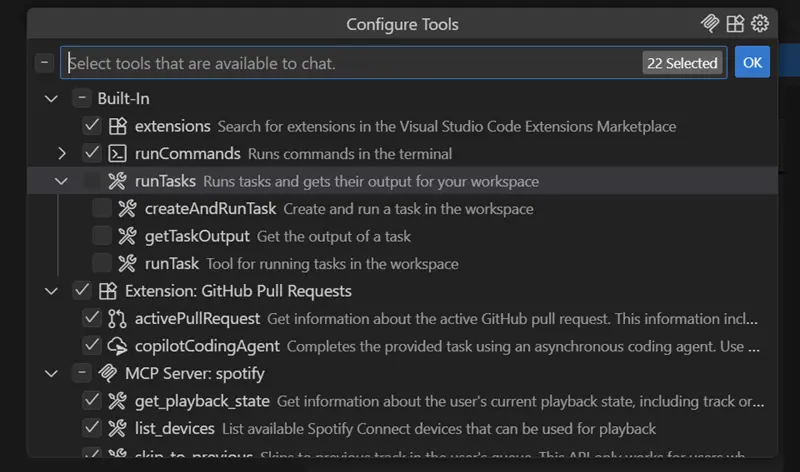Select the getTaskOutput row label

[x=197, y=236]
